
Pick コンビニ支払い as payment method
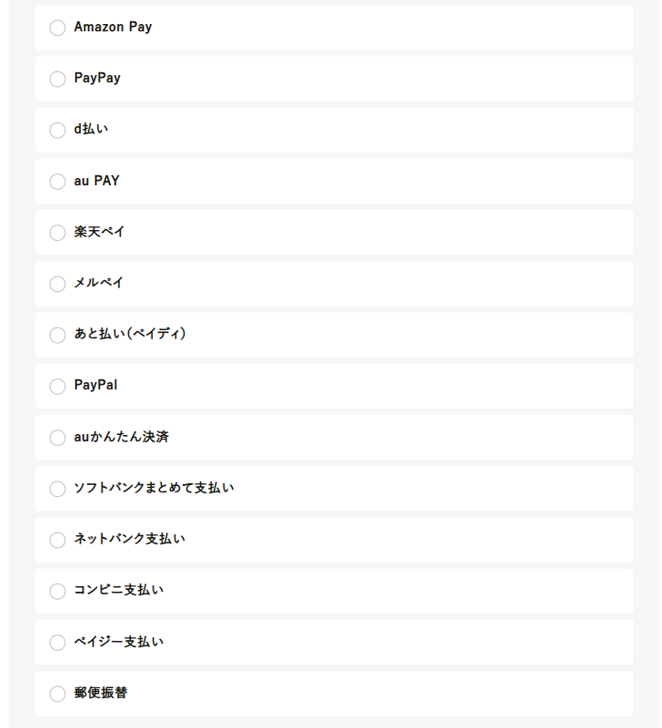pos(58,591)
